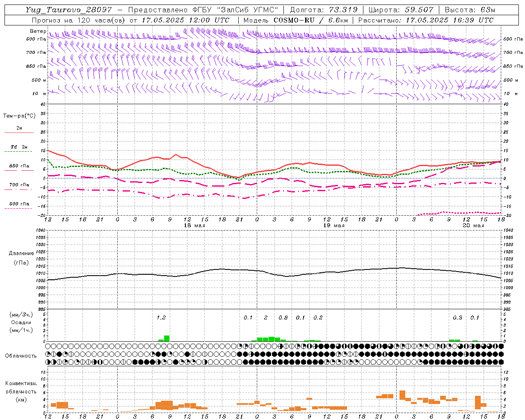Select the provider text ФГБУ "ЗапСиб УГМС"
Viewport: 525px width, 420px height.
[235, 10]
